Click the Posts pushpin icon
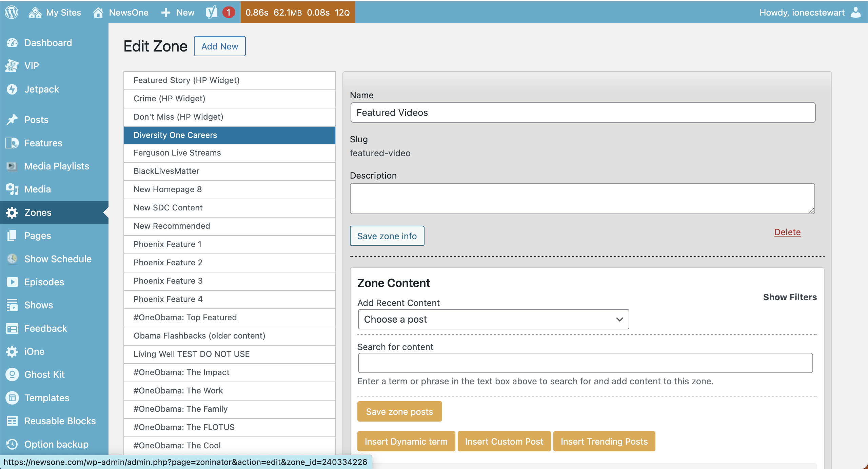This screenshot has height=469, width=868. [x=12, y=120]
